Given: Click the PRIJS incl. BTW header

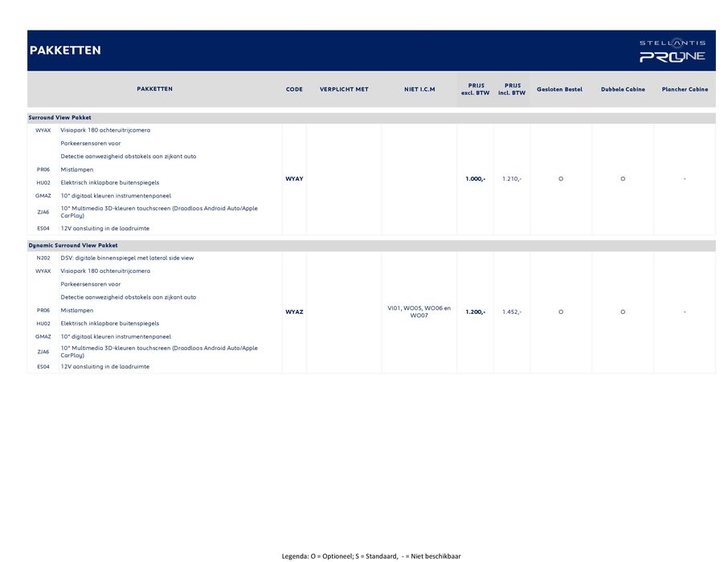Looking at the screenshot, I should pyautogui.click(x=512, y=89).
